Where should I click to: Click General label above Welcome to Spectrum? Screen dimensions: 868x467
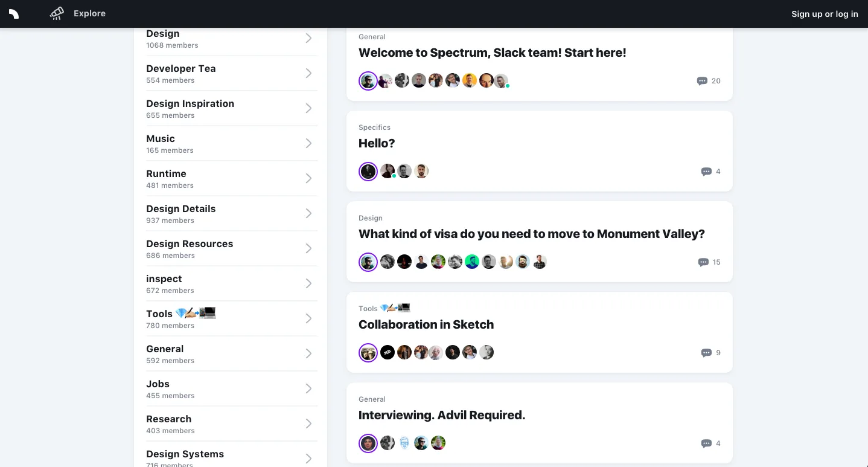pos(372,37)
